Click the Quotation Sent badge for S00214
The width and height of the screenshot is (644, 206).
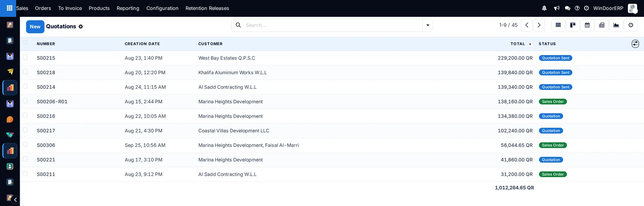(555, 87)
